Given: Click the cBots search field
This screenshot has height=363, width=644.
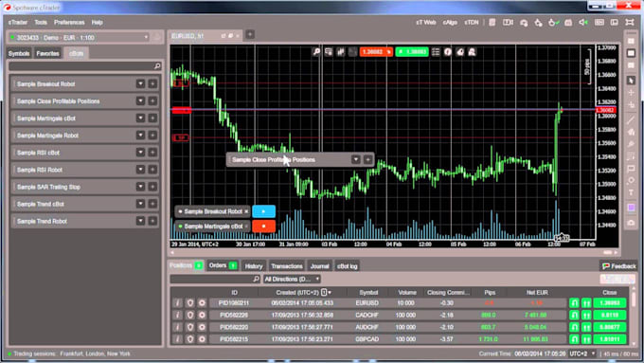Looking at the screenshot, I should coord(84,65).
